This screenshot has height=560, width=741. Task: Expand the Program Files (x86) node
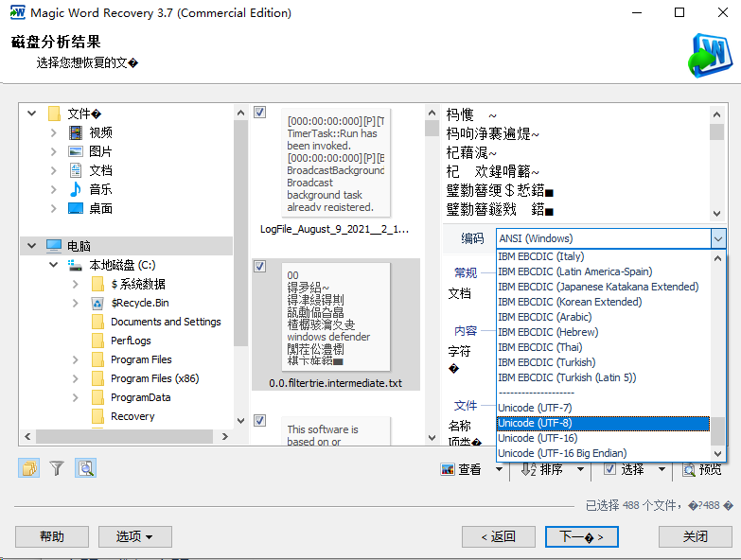coord(75,378)
